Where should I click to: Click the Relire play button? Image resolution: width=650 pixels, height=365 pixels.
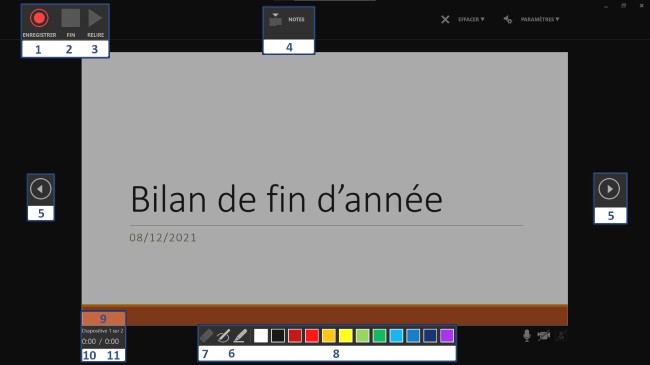95,18
